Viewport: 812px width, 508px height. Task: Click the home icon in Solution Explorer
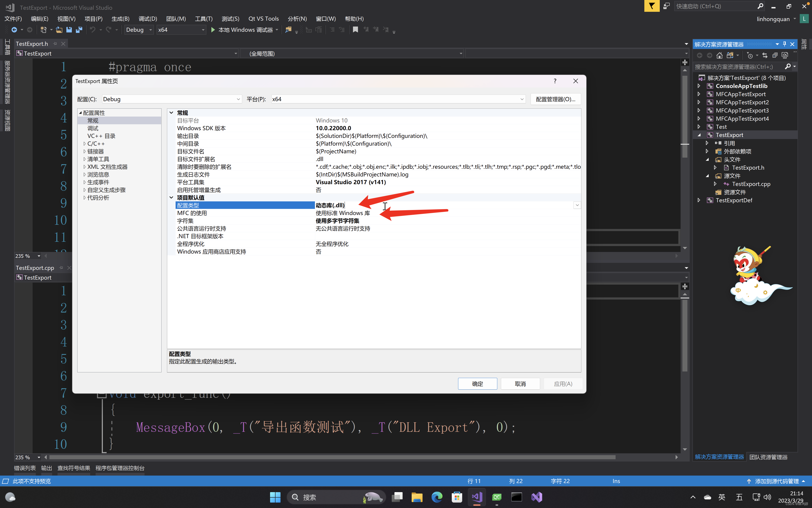719,55
